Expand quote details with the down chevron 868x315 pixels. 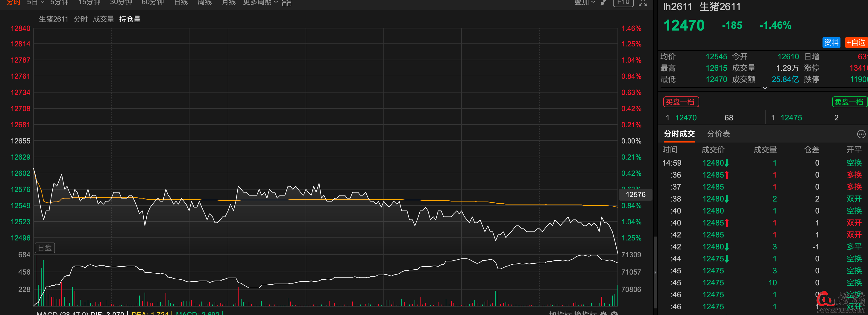point(764,88)
